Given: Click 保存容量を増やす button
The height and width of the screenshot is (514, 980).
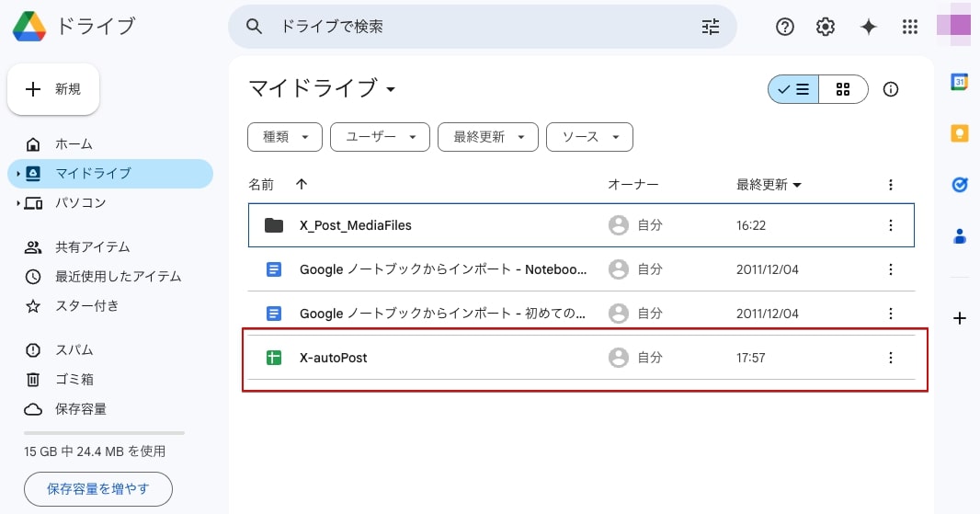Looking at the screenshot, I should pos(98,489).
